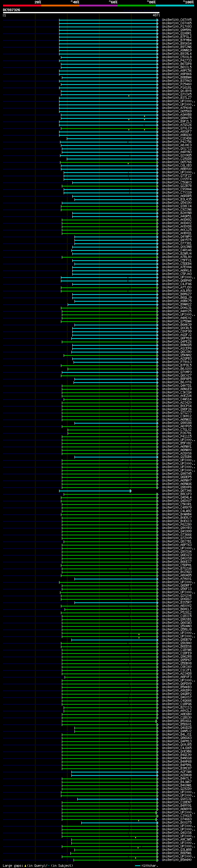Screen dimensions: 197x868
Task: Click the UniRef100_A2FXW4 label
Action: pyautogui.click(x=177, y=772)
